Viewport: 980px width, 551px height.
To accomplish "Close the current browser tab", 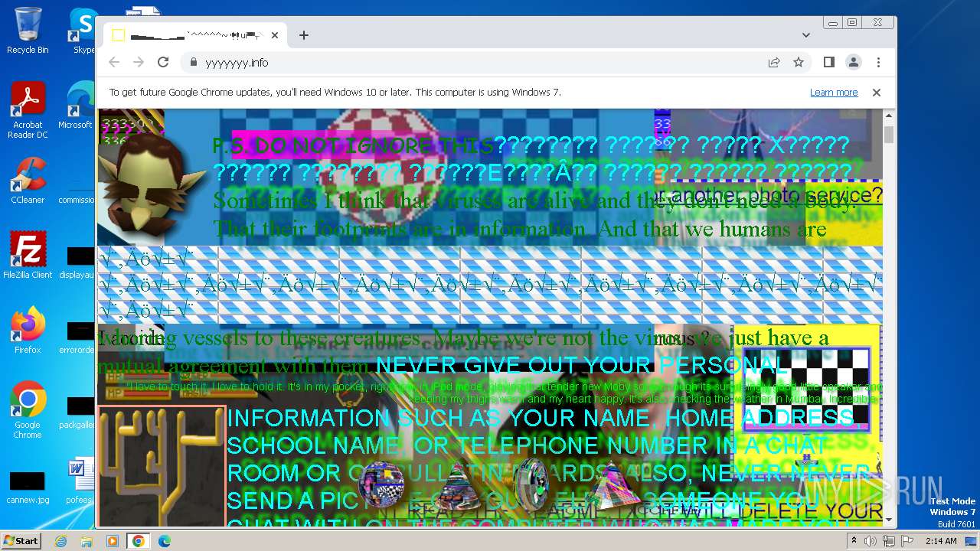I will [275, 35].
